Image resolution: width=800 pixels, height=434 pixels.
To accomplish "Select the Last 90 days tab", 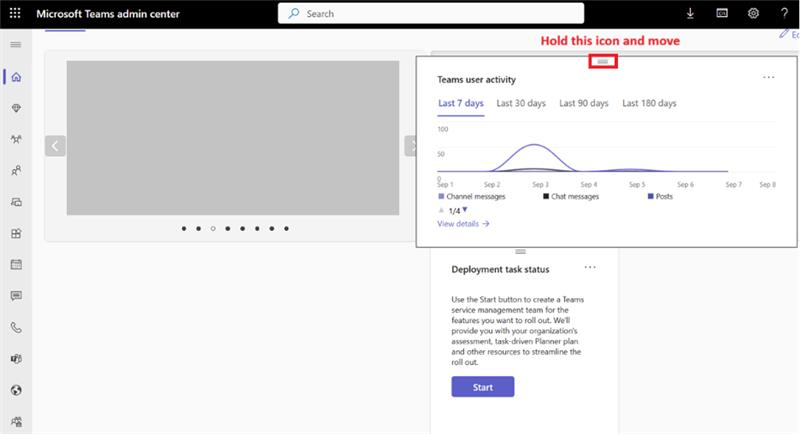I will tap(584, 103).
